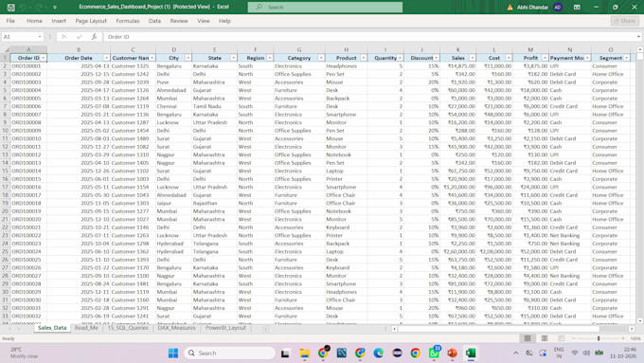This screenshot has width=644, height=363.
Task: Select the Data ribbon tab
Action: click(154, 21)
